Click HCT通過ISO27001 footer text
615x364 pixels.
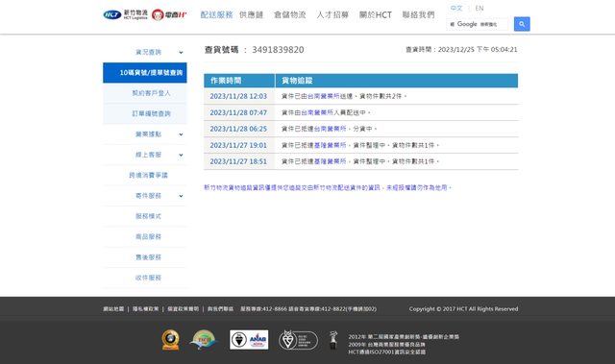point(387,352)
